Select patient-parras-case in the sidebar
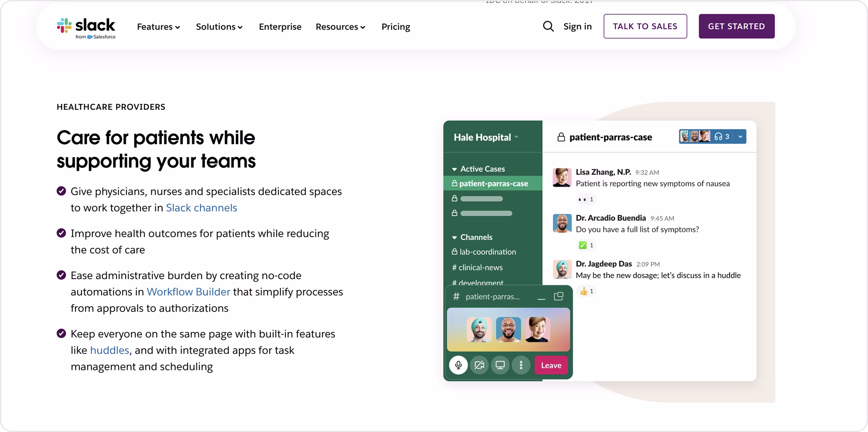The width and height of the screenshot is (868, 432). [x=493, y=183]
